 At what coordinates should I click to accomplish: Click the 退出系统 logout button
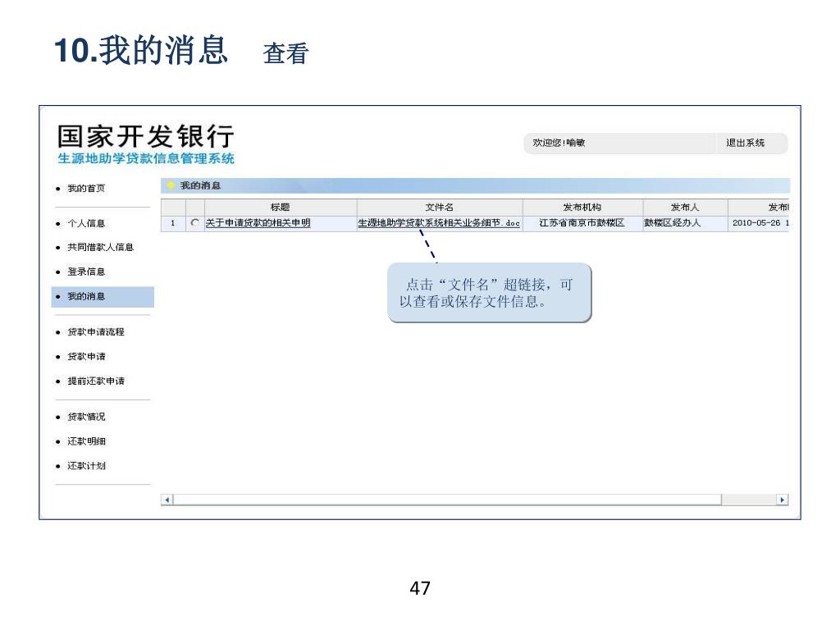pyautogui.click(x=745, y=143)
